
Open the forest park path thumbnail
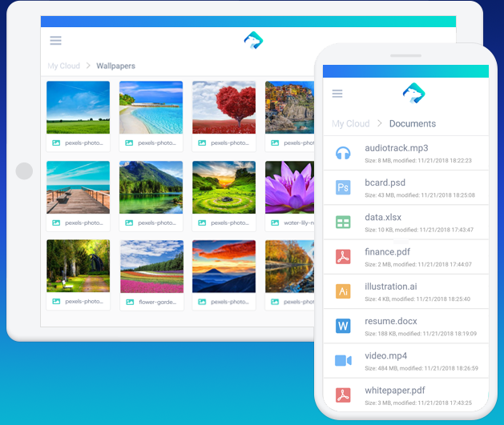pos(78,266)
